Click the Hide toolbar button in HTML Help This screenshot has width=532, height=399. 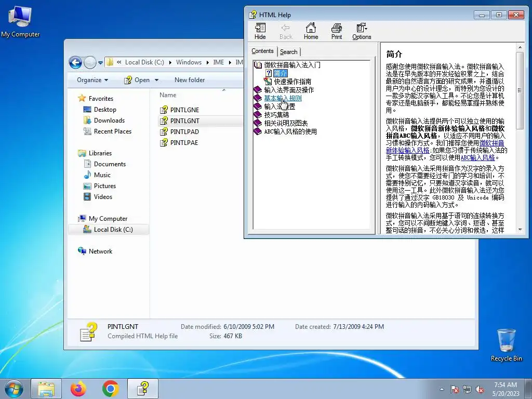(x=260, y=31)
